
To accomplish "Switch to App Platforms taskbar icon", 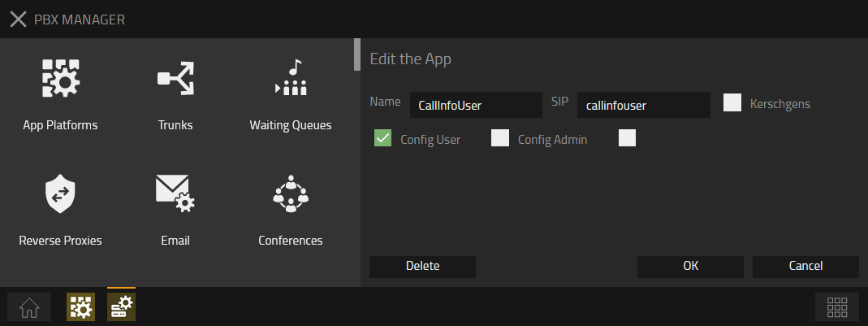I will [81, 307].
